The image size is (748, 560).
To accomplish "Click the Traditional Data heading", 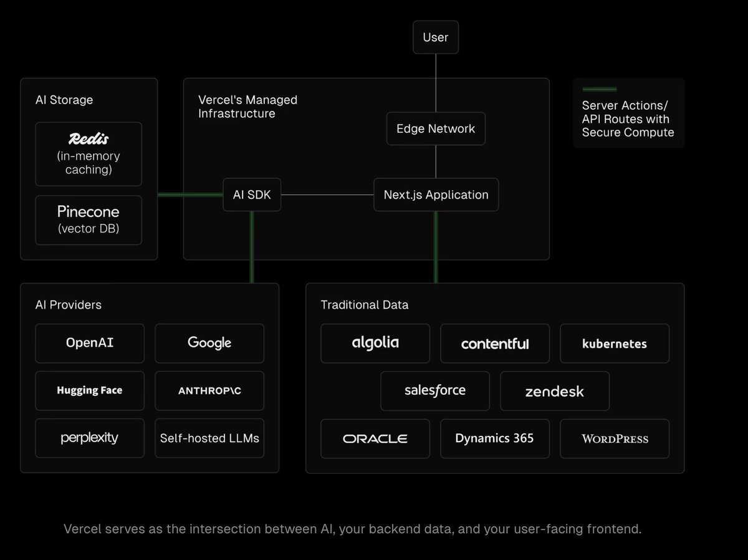I will (365, 305).
